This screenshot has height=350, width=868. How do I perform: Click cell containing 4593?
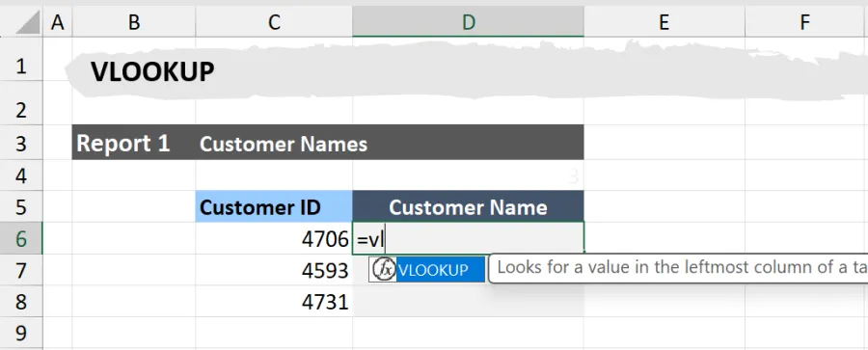coord(274,270)
